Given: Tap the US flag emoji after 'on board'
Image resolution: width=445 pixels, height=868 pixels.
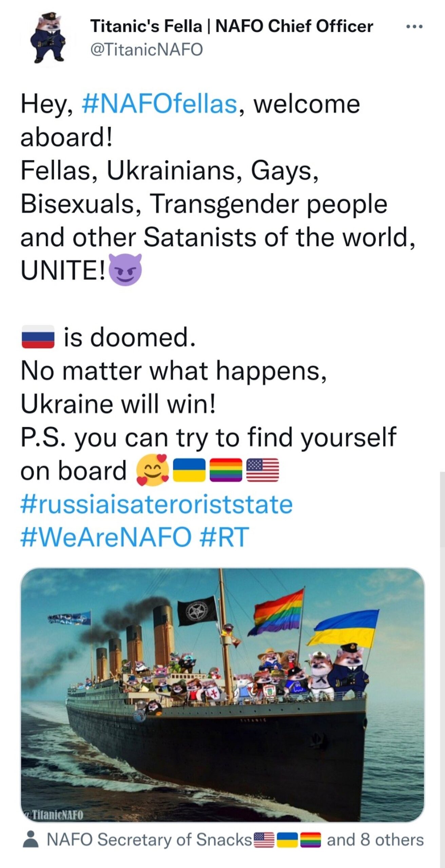Looking at the screenshot, I should pos(263,470).
